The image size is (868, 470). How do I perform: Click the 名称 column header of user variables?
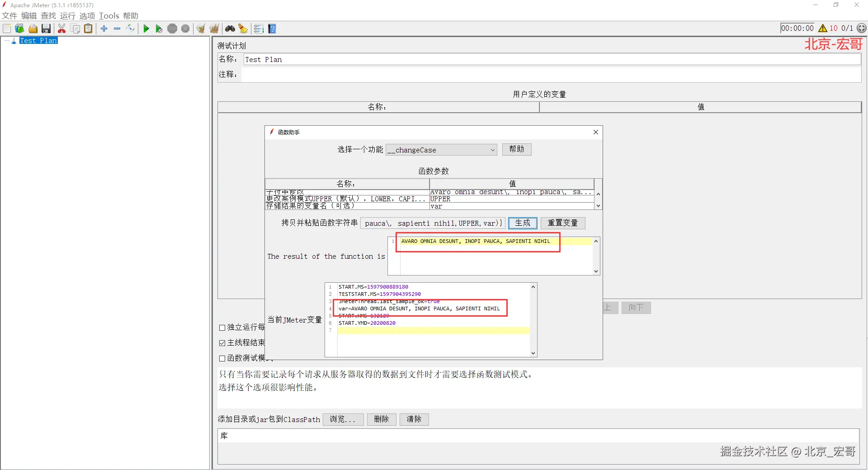tap(378, 107)
